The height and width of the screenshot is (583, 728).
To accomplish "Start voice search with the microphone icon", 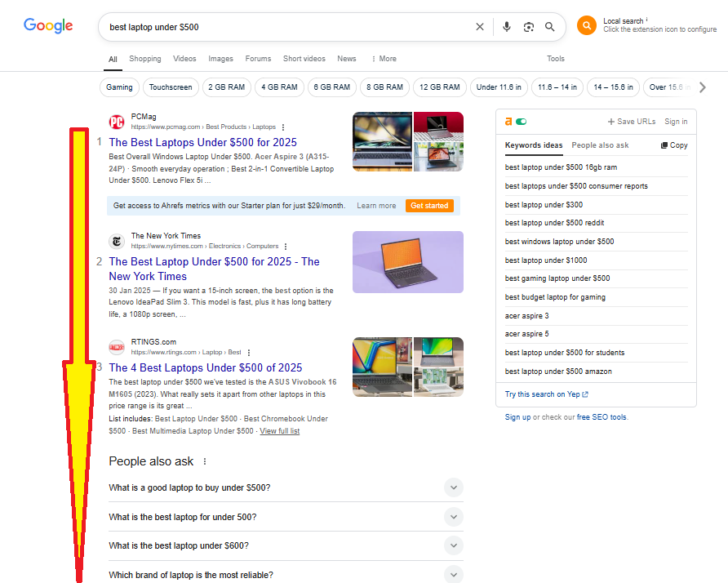I will tap(507, 27).
